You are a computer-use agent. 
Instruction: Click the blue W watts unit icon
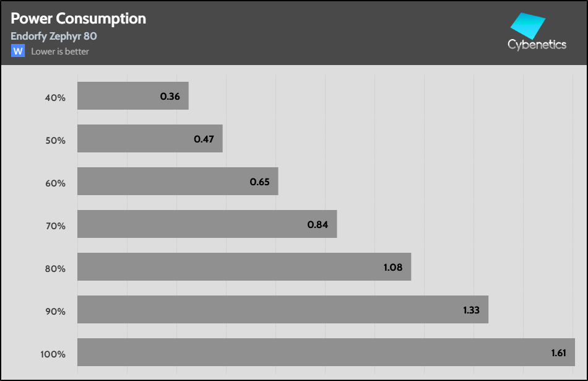18,51
